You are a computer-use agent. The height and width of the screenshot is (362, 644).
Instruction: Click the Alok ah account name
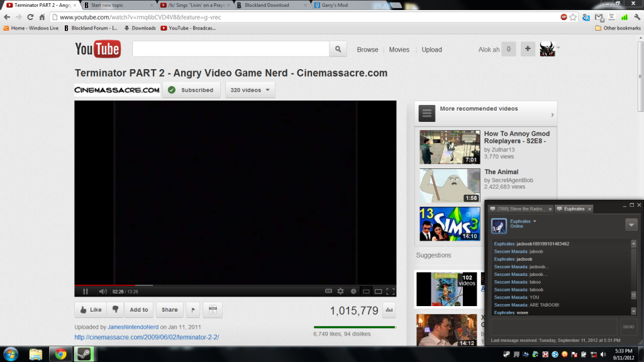click(489, 50)
